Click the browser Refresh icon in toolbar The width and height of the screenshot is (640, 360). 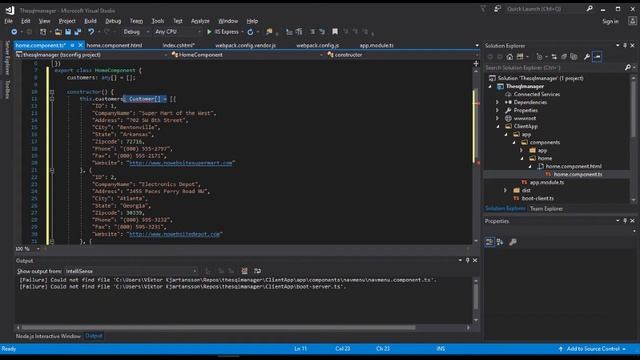pos(250,32)
